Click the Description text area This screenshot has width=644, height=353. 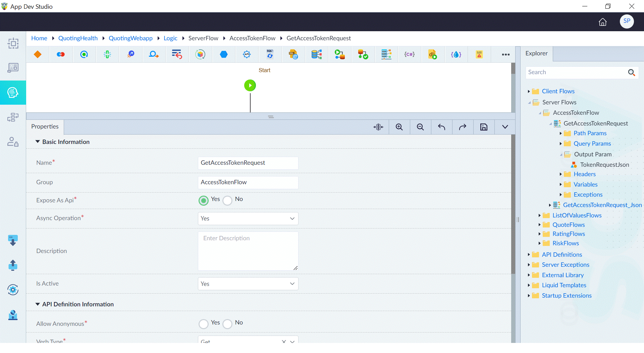(248, 251)
